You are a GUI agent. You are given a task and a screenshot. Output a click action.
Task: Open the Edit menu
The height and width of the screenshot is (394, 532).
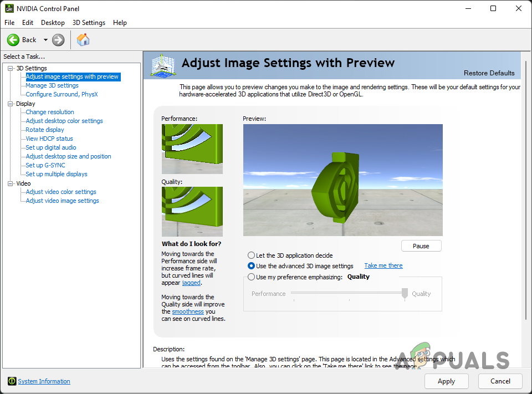(x=28, y=23)
